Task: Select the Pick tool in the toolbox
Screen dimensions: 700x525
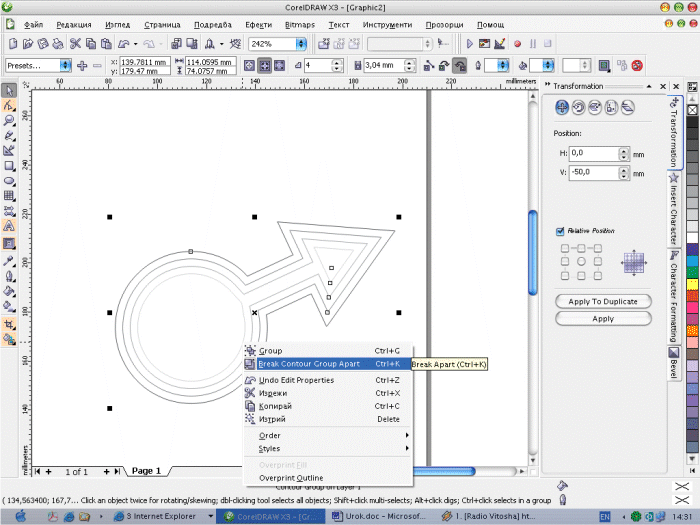Action: pos(9,91)
